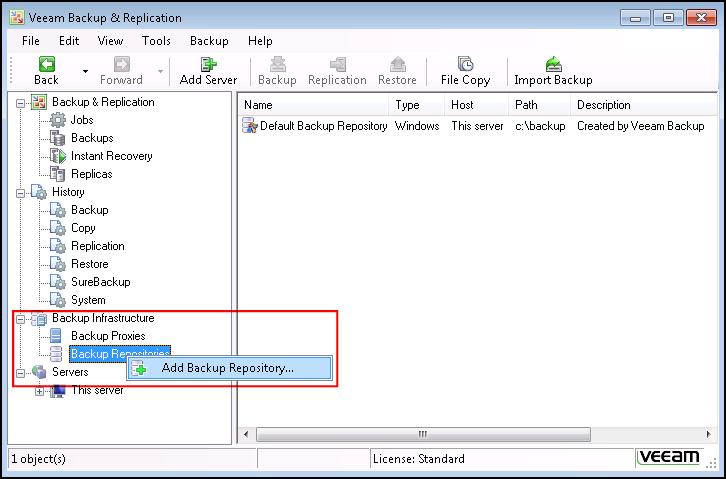726x479 pixels.
Task: Click the c:\backup path cell
Action: click(540, 126)
